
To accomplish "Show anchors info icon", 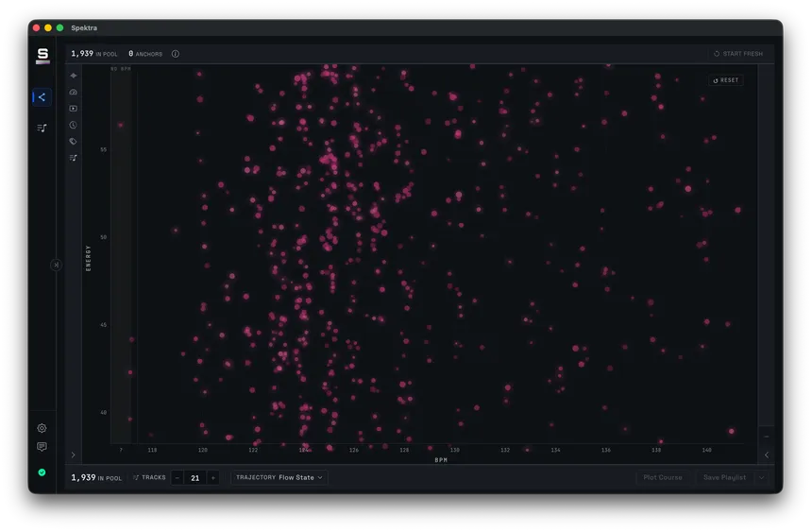I will [x=176, y=54].
